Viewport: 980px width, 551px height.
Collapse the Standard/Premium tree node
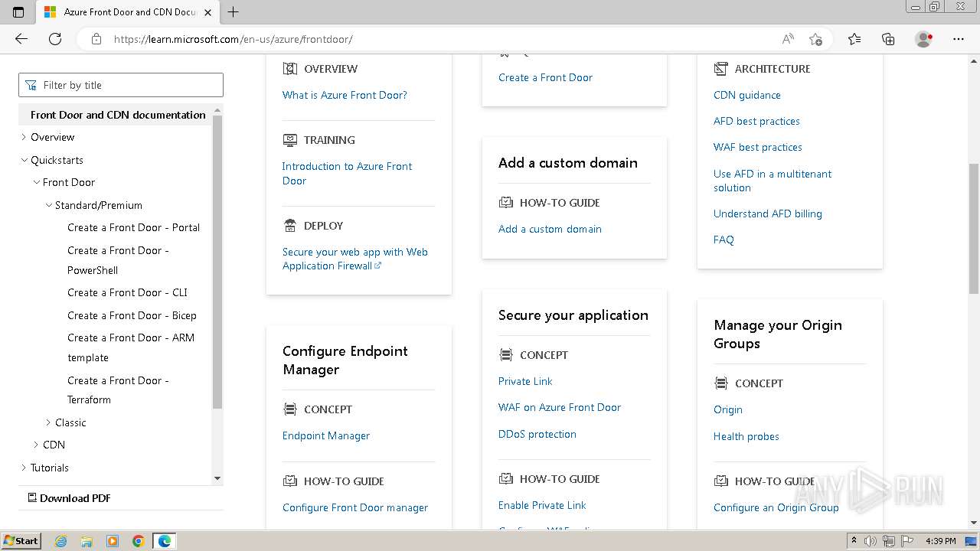point(48,205)
